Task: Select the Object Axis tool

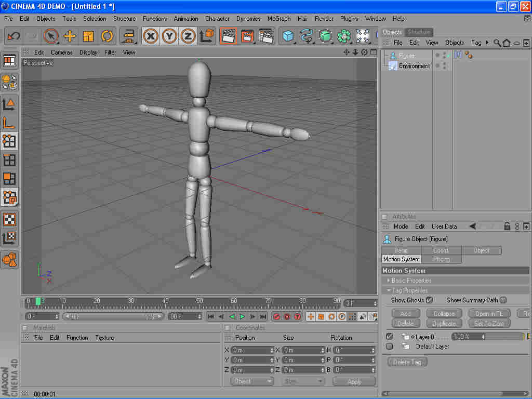Action: 9,123
